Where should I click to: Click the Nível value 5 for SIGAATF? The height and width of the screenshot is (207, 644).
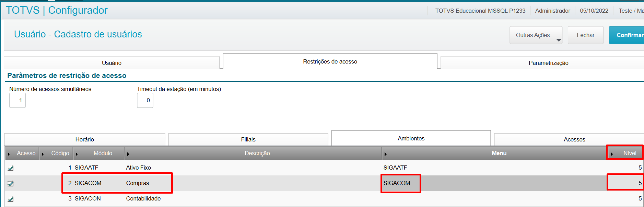[x=640, y=168]
